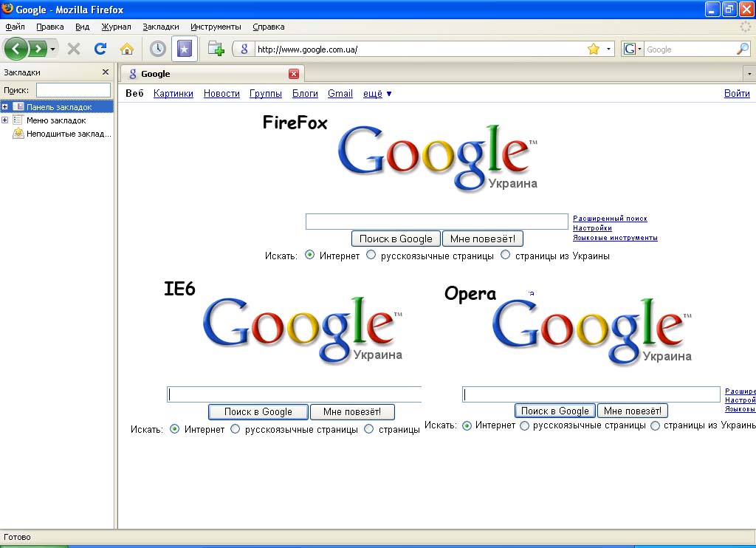Open the 'Закладки' menu in menu bar
The image size is (756, 548).
tap(161, 27)
